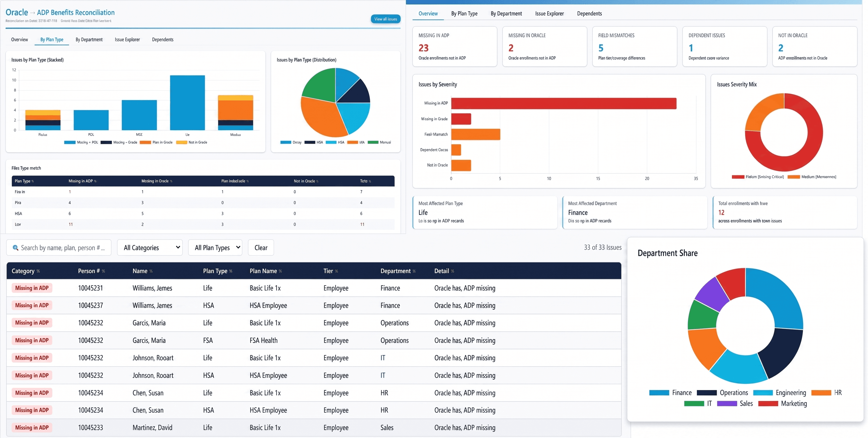Click the Finance legend swatch in Department Share
Image resolution: width=868 pixels, height=438 pixels.
[x=659, y=393]
